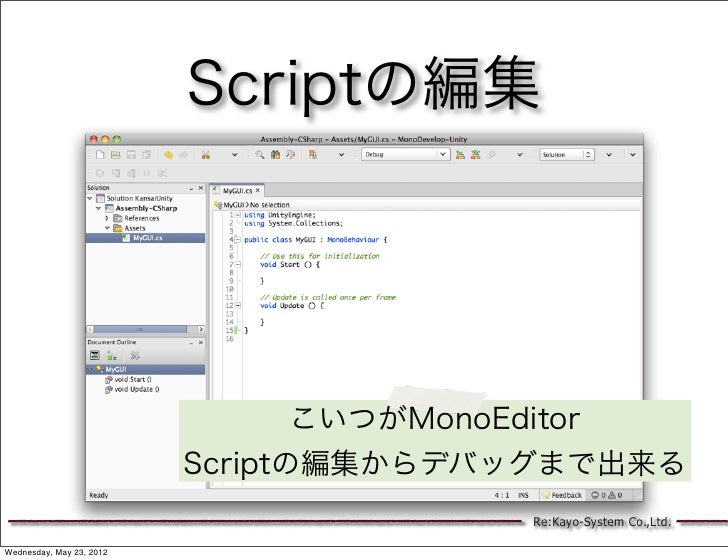Screen dimensions: 728x560
Task: Open the dropdown arrow after the build icons
Action: coord(520,155)
